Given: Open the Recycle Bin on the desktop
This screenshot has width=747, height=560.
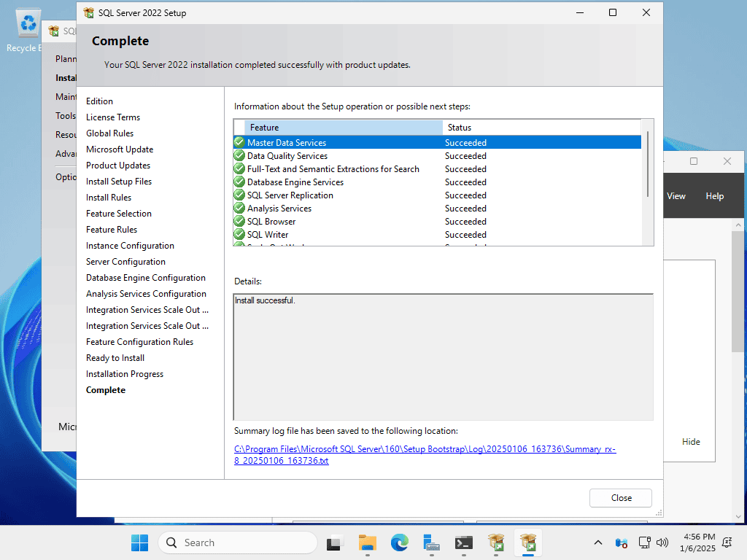Looking at the screenshot, I should tap(28, 31).
